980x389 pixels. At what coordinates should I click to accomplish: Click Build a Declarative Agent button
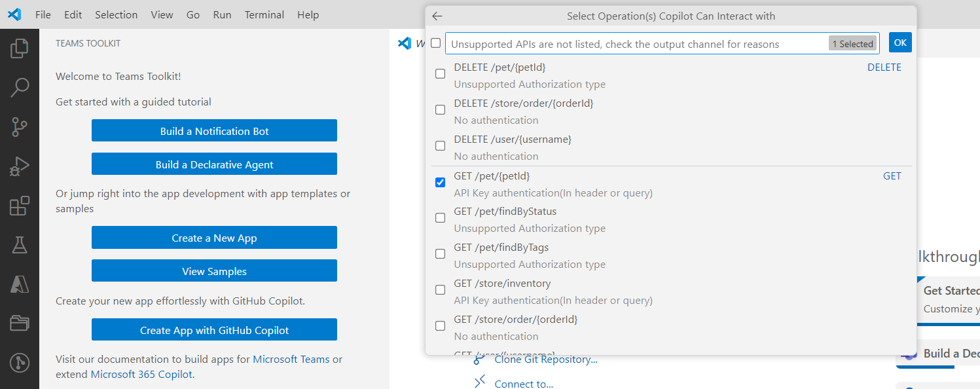coord(214,164)
